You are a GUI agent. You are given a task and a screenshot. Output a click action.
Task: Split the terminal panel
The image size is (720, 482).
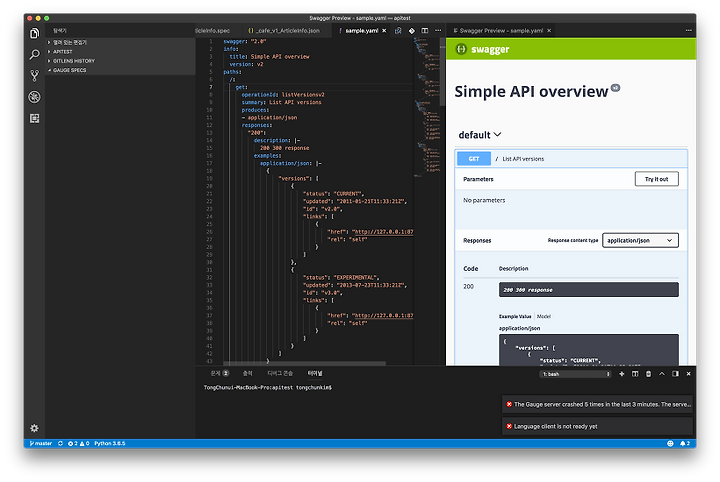coord(635,374)
